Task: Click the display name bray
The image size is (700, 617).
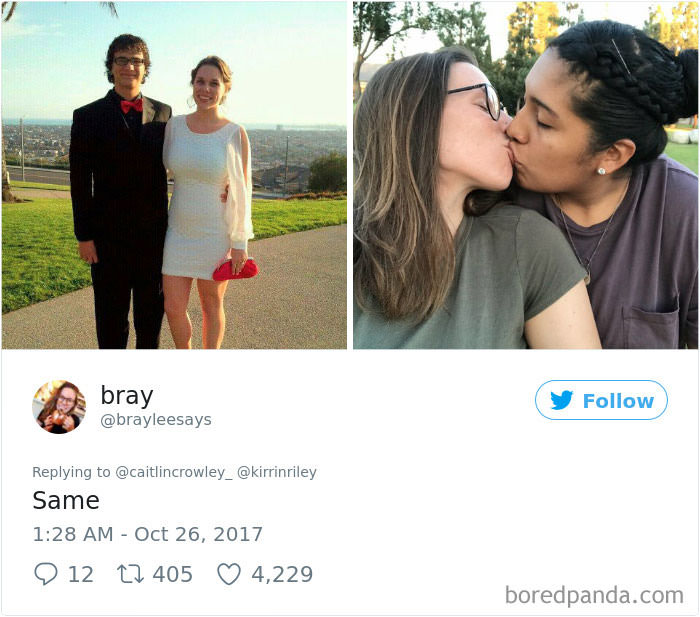Action: pos(127,396)
